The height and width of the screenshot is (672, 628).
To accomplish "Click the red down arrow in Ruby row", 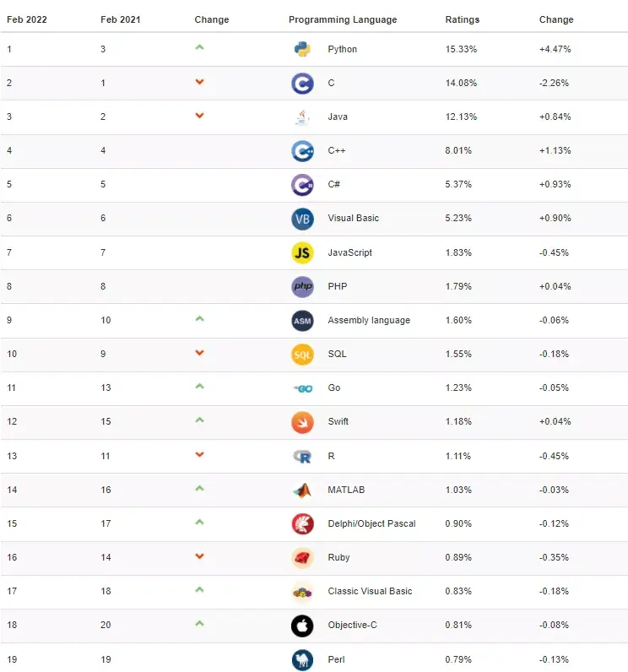I will tap(199, 555).
